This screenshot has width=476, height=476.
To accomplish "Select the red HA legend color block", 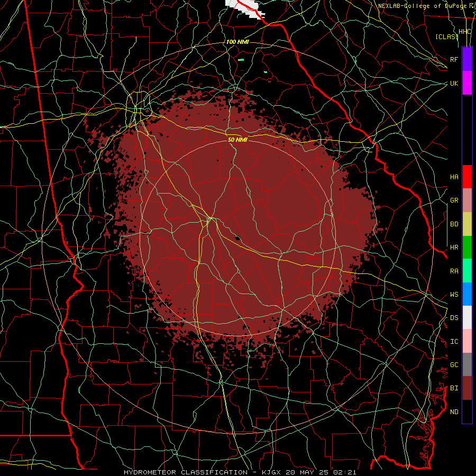I will point(467,177).
